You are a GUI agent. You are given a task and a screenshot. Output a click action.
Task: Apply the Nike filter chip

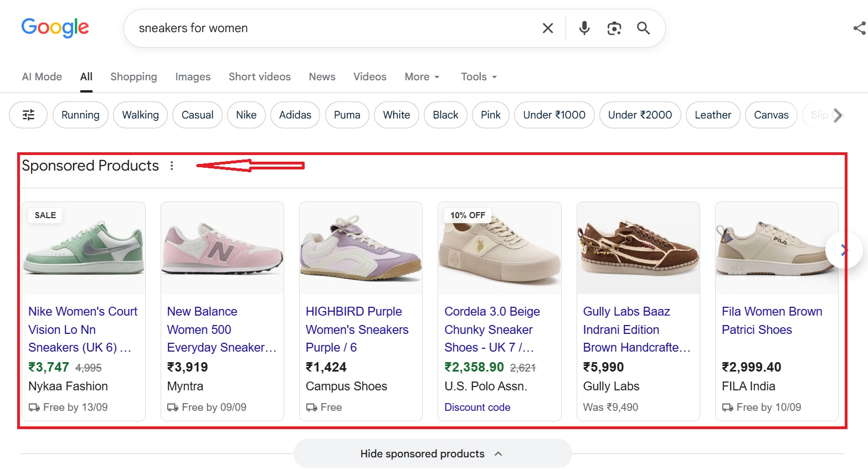(246, 115)
